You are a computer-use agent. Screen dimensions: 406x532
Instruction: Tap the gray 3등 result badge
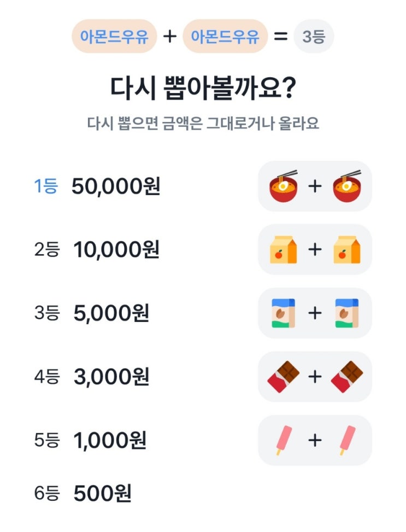click(x=314, y=37)
